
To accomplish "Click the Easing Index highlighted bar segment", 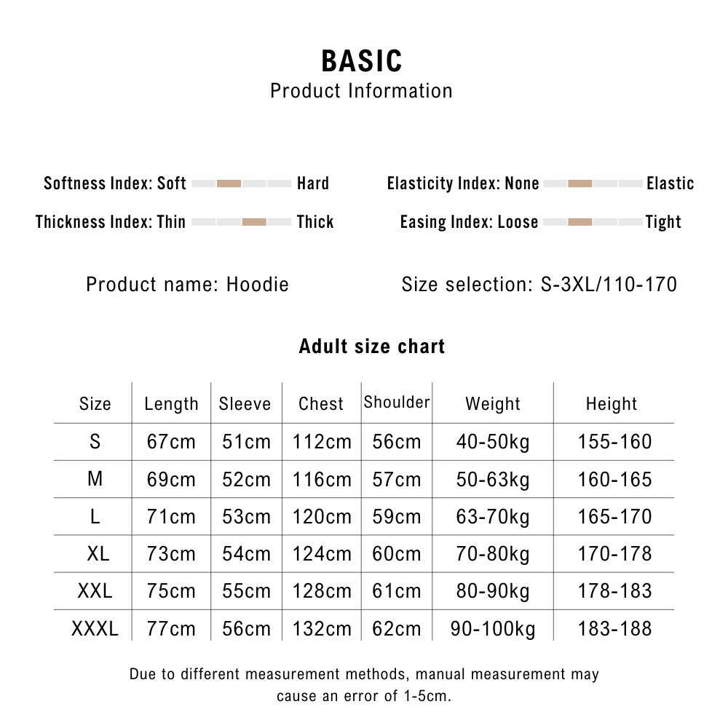I will click(580, 222).
